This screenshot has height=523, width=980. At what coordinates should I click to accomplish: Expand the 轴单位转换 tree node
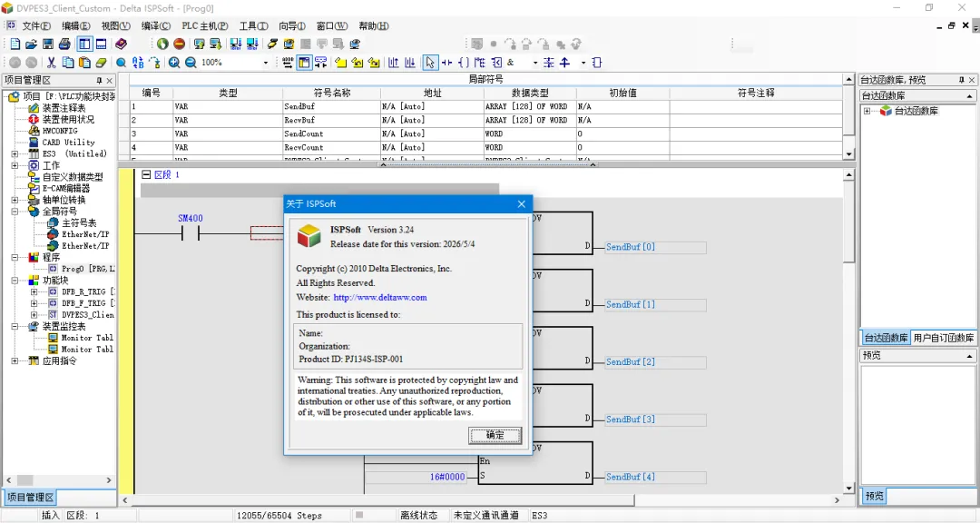tap(15, 200)
